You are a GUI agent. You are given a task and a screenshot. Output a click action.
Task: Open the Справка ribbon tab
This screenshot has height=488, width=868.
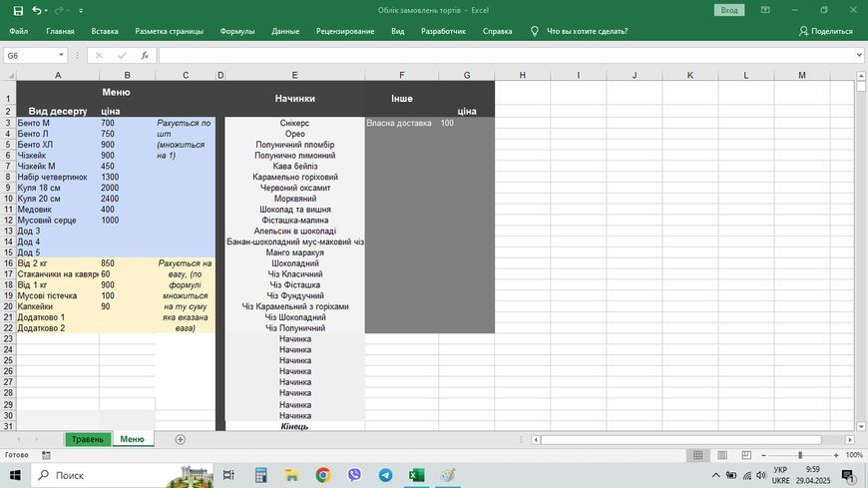[497, 31]
